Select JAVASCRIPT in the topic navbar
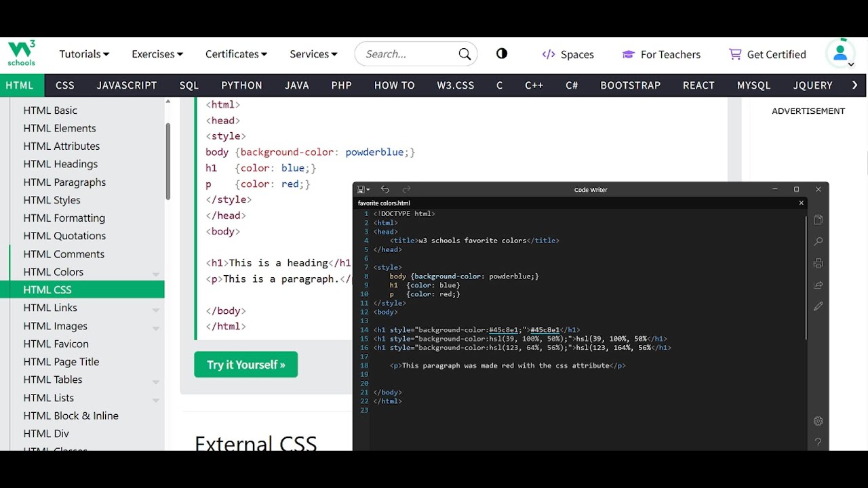 pos(127,85)
